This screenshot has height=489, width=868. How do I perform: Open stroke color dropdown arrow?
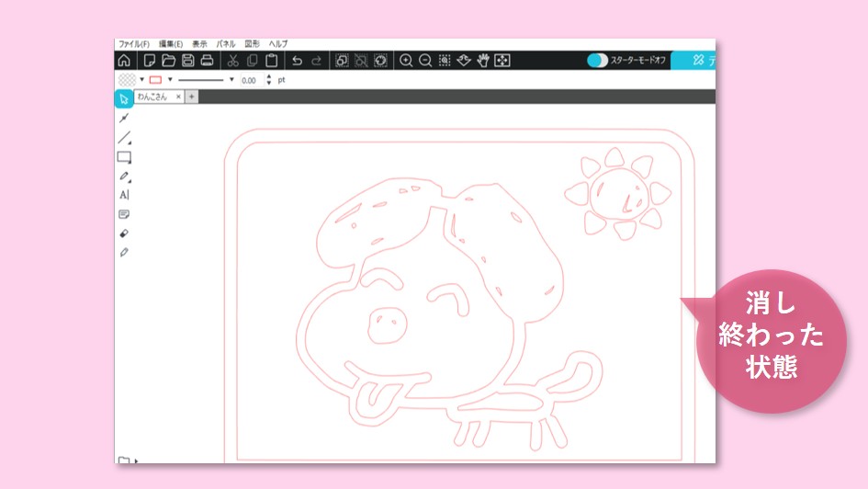170,80
